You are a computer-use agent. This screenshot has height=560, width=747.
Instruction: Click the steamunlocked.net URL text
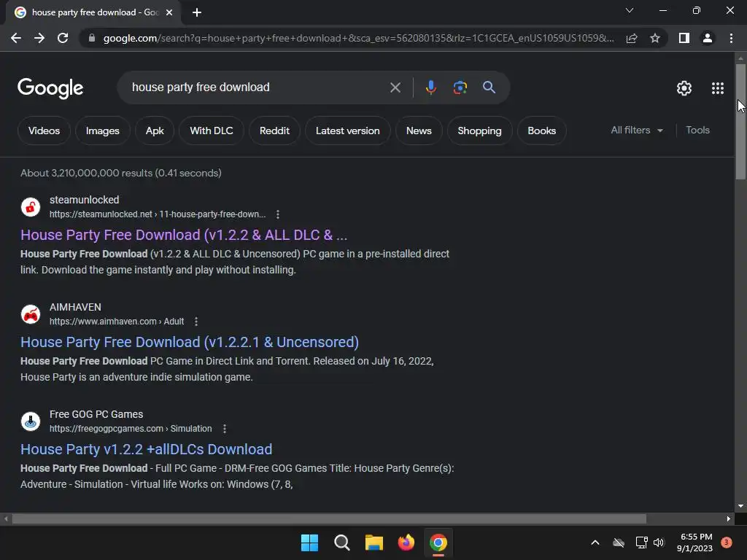coord(158,214)
